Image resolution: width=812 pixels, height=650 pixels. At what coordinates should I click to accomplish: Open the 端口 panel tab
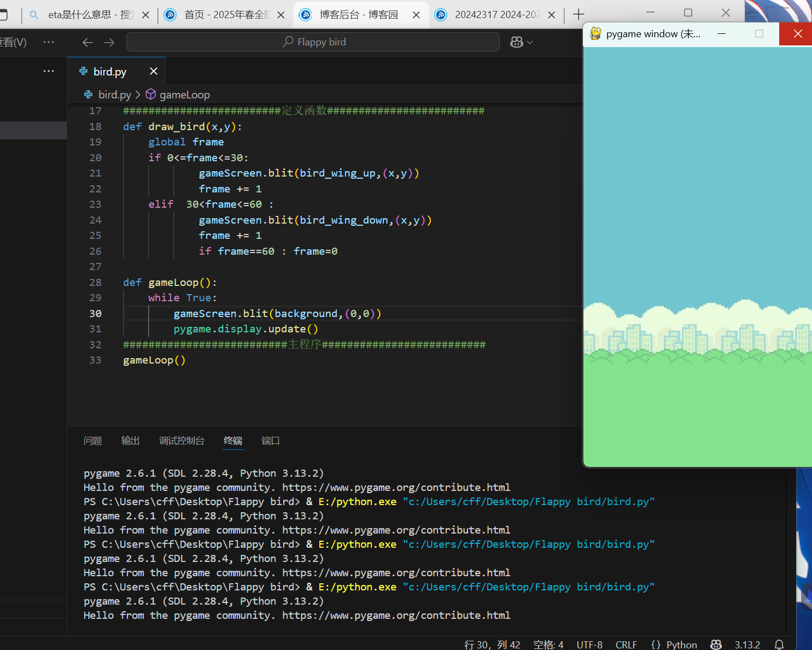(x=271, y=441)
